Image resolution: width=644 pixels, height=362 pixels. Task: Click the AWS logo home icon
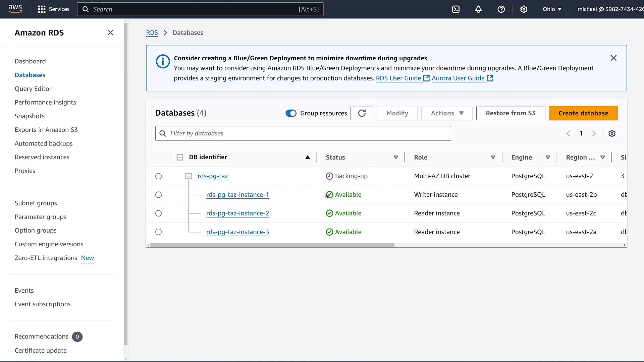click(15, 9)
